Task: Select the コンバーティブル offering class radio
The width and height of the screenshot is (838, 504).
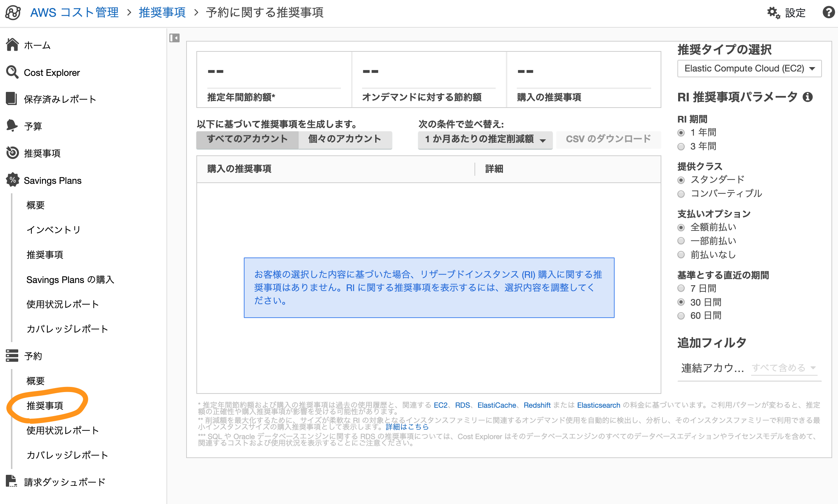Action: 681,194
